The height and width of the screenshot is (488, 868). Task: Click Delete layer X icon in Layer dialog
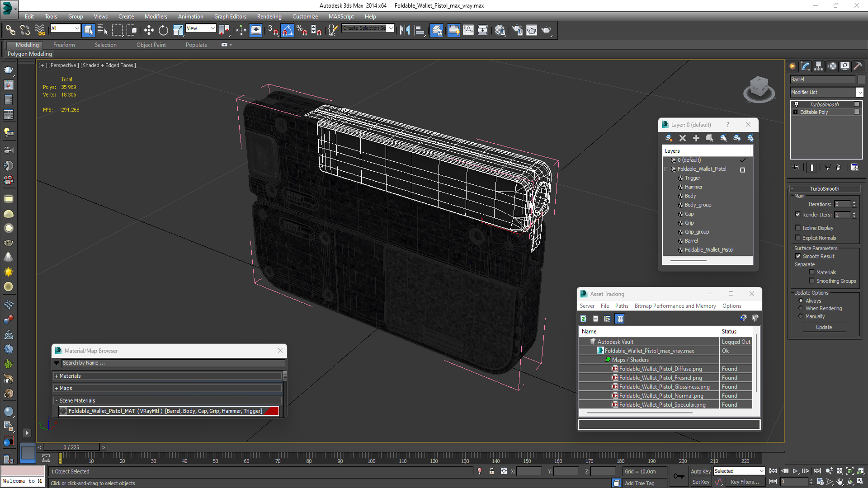pos(683,138)
